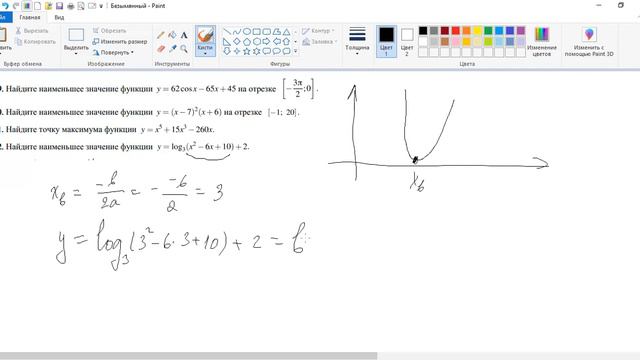Image resolution: width=640 pixels, height=360 pixels.
Task: Click the Undo arrow in quick access toolbar
Action: [5, 6]
